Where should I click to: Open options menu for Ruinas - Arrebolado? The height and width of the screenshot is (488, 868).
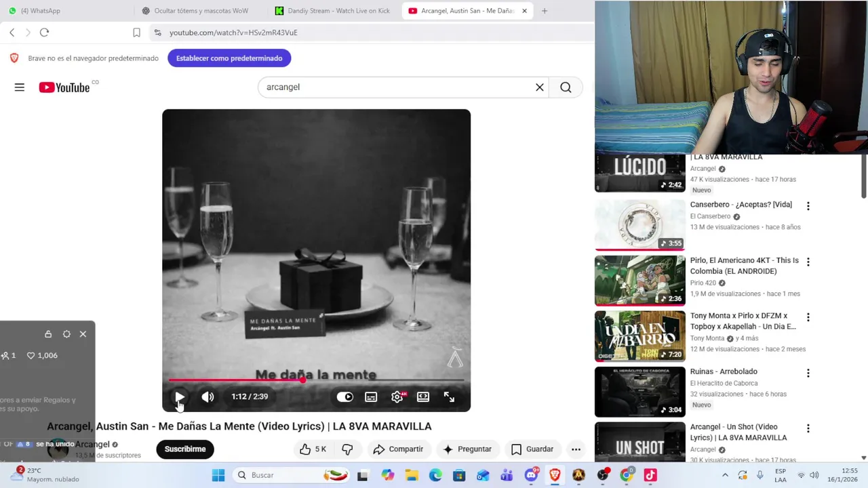coord(808,373)
